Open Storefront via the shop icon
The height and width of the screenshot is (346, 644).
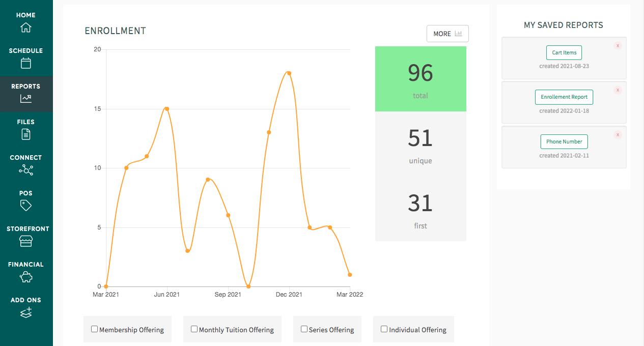(26, 241)
